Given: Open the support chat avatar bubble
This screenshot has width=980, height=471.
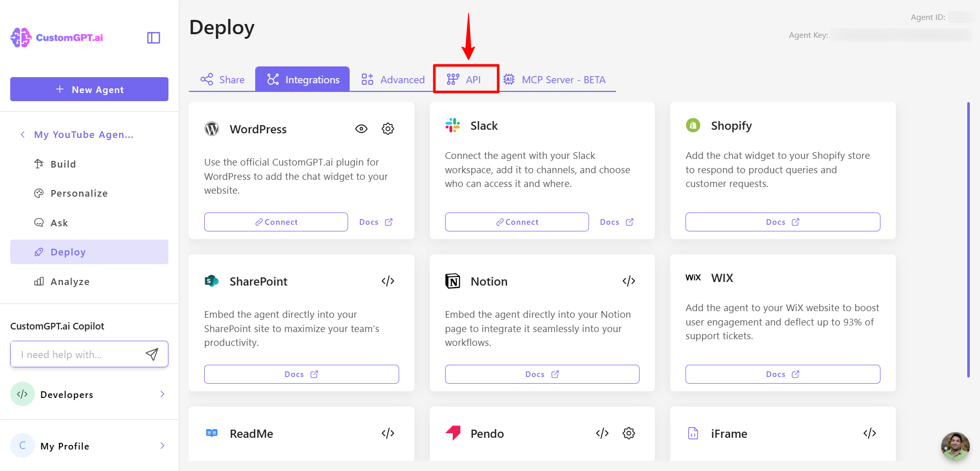Looking at the screenshot, I should [x=955, y=446].
